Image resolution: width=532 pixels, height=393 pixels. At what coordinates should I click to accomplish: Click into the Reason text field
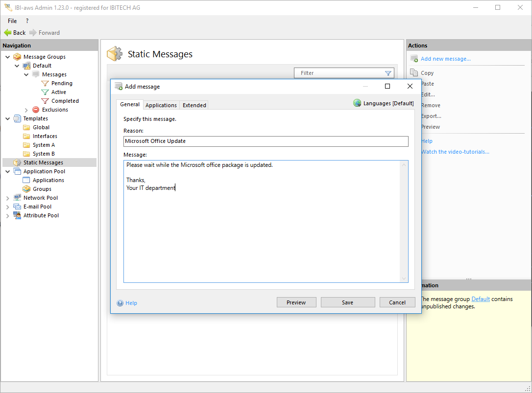tap(266, 141)
